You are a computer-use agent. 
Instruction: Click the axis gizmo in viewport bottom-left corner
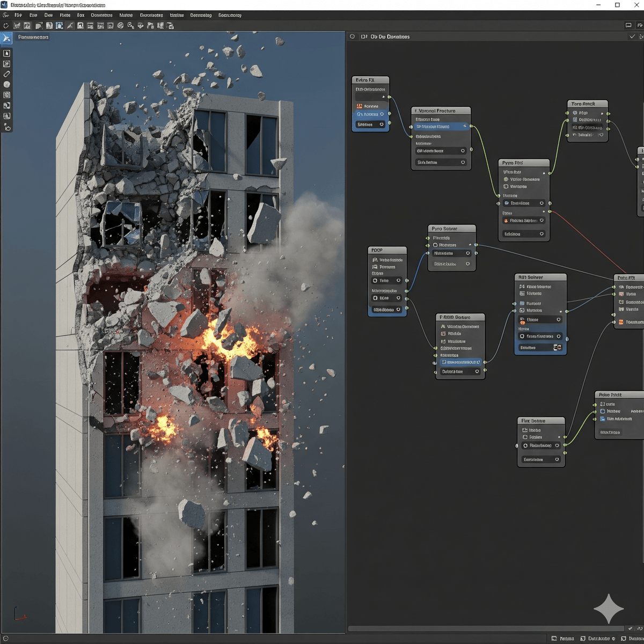coord(17,614)
